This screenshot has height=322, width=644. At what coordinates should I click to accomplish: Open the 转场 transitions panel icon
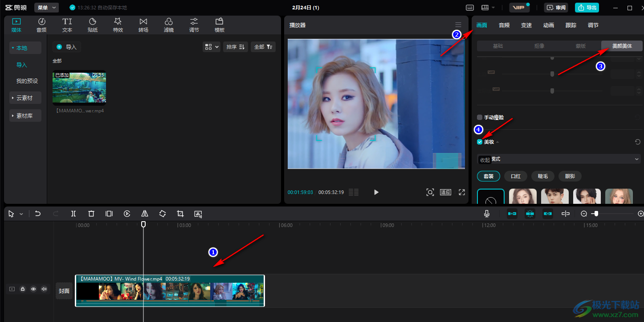point(143,25)
